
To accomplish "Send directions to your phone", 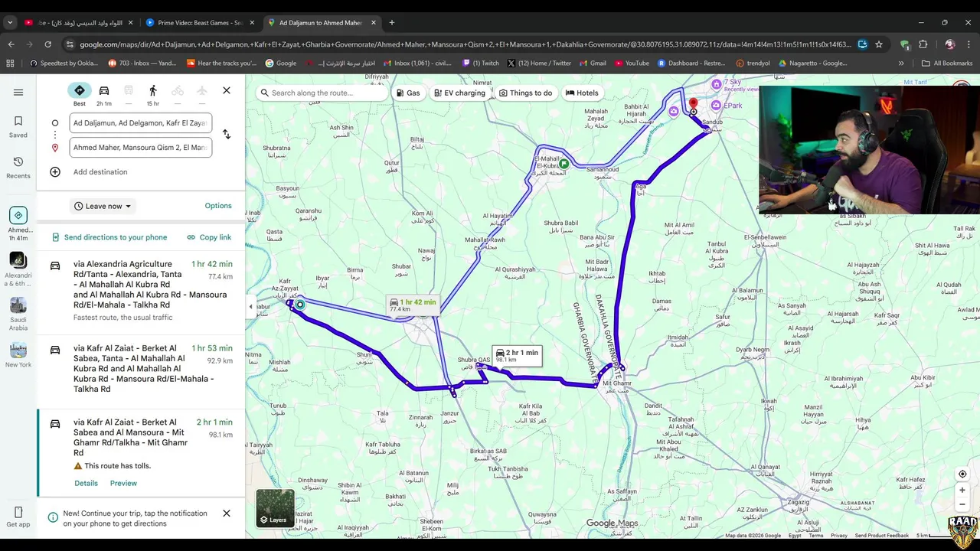I will click(109, 237).
